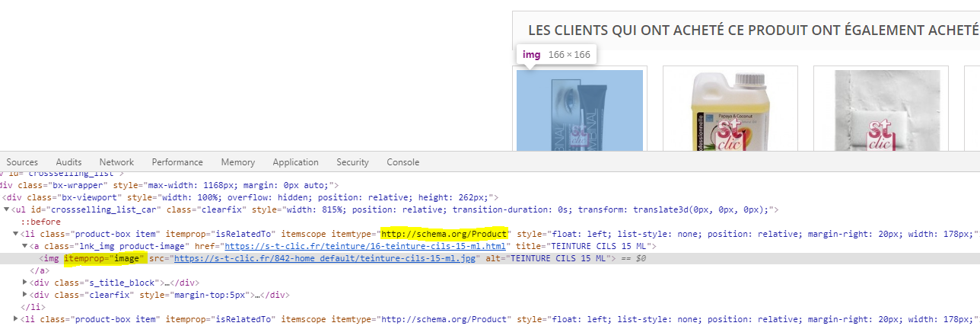
Task: Select the ::before pseudo-element row
Action: click(490, 222)
